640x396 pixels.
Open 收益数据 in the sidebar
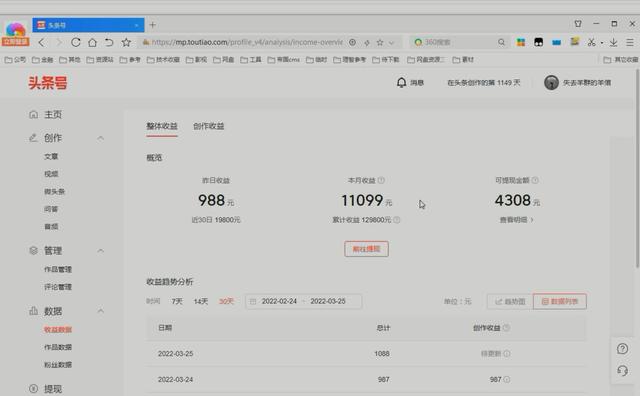click(x=58, y=329)
